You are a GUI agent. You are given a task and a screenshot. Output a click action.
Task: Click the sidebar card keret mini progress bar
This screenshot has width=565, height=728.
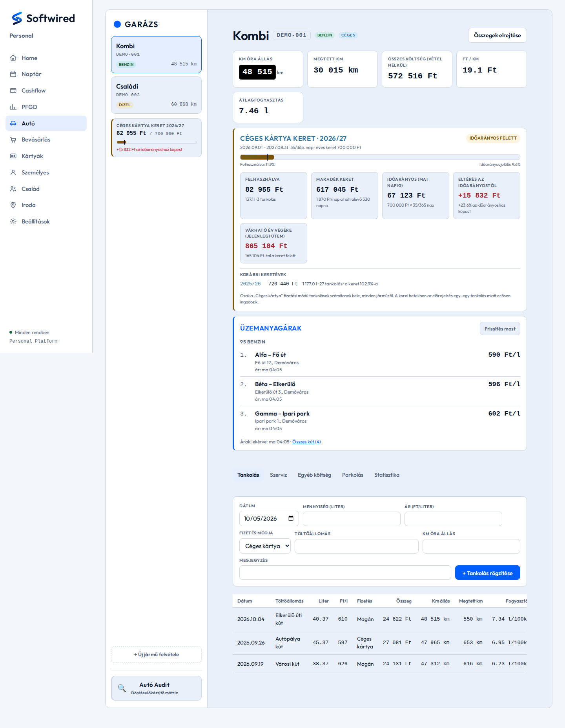coord(157,142)
